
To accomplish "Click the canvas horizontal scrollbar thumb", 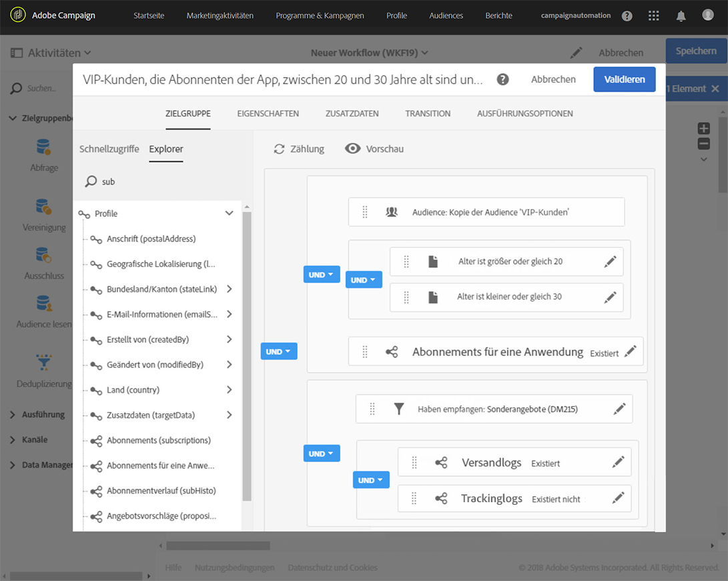I will pyautogui.click(x=218, y=546).
